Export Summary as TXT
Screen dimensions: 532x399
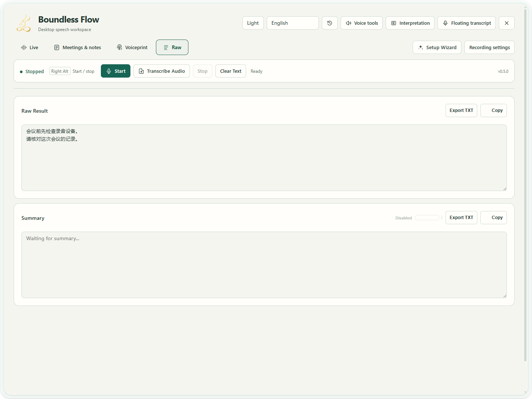[461, 218]
